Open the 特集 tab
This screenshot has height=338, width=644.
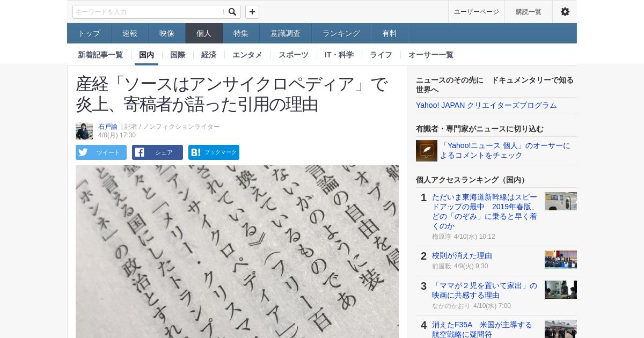tap(241, 33)
